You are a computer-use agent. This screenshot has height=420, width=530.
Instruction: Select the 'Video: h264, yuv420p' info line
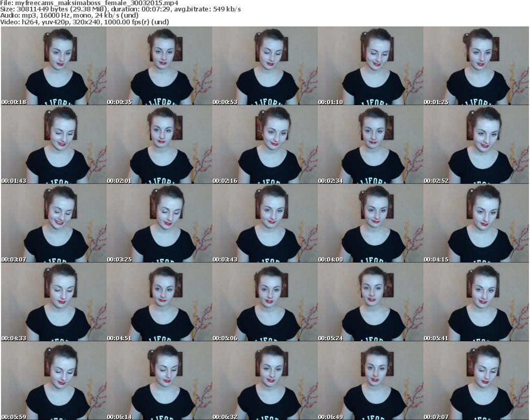[84, 22]
